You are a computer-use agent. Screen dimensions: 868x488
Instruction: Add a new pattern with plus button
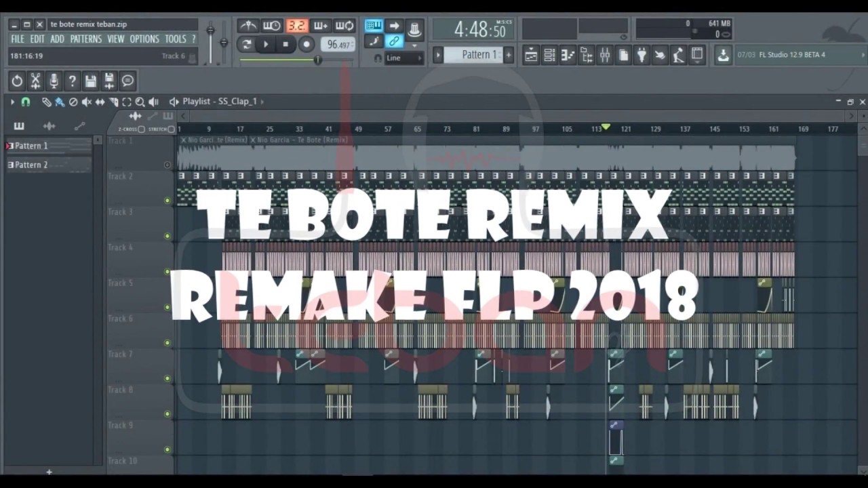509,55
